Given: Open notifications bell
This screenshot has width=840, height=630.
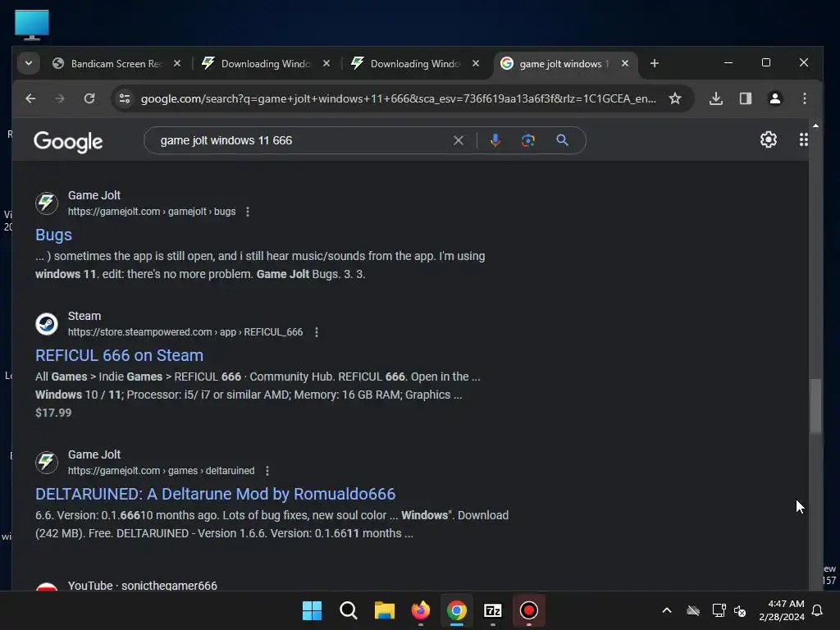Looking at the screenshot, I should point(818,610).
